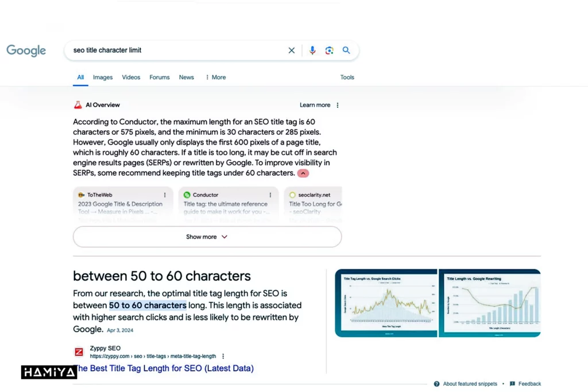
Task: Click Title Length vs Google Rewriting chart
Action: [x=490, y=303]
